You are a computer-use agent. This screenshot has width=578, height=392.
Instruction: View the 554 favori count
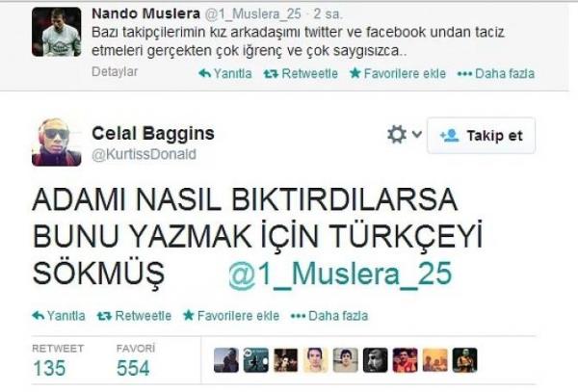(133, 368)
